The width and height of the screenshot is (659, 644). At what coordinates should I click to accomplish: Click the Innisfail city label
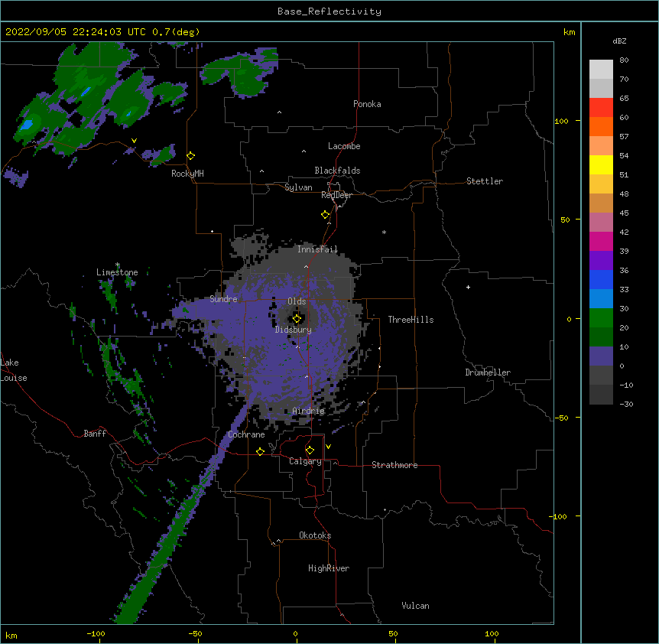click(x=317, y=249)
